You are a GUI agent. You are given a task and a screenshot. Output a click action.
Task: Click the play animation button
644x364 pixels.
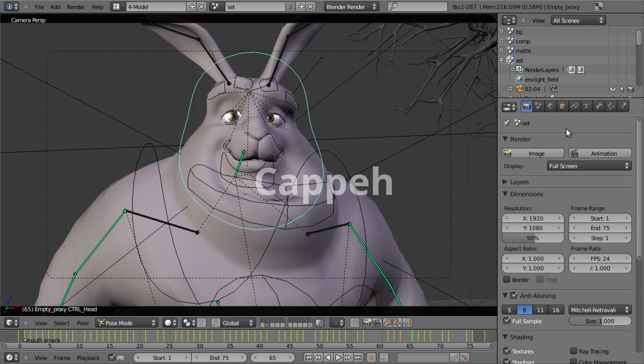[x=338, y=358]
